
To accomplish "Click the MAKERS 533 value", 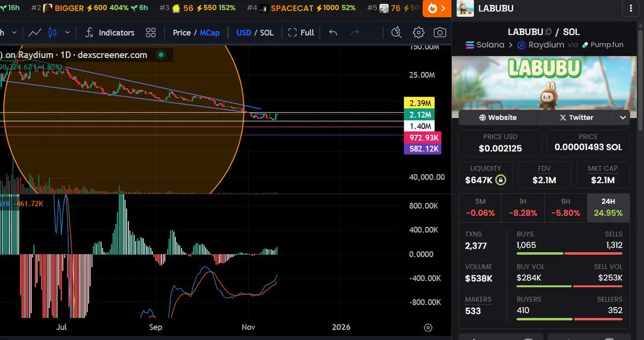I will point(473,310).
